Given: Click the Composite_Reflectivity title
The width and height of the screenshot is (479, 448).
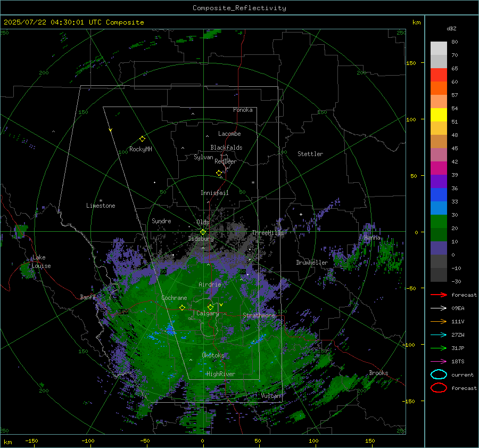Looking at the screenshot, I should click(x=240, y=8).
